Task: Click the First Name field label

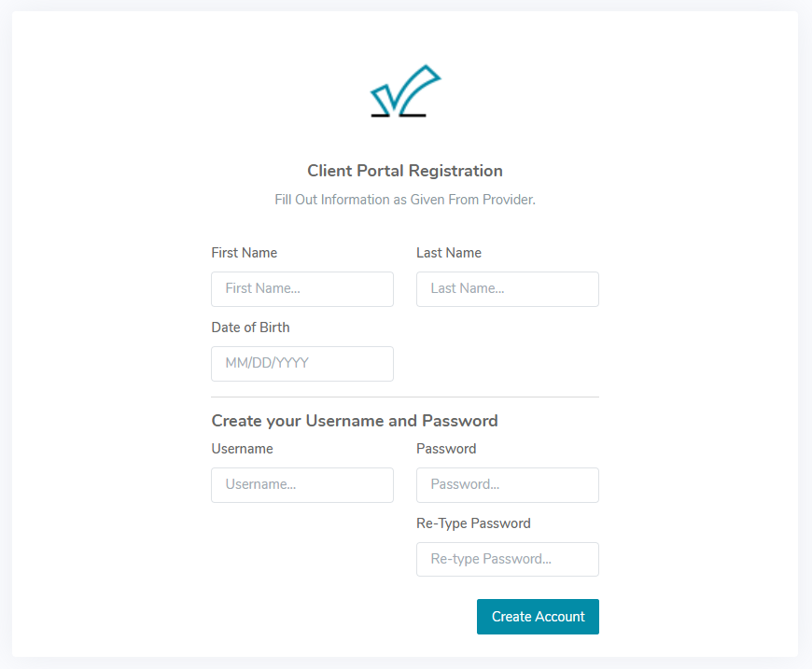Action: point(245,253)
